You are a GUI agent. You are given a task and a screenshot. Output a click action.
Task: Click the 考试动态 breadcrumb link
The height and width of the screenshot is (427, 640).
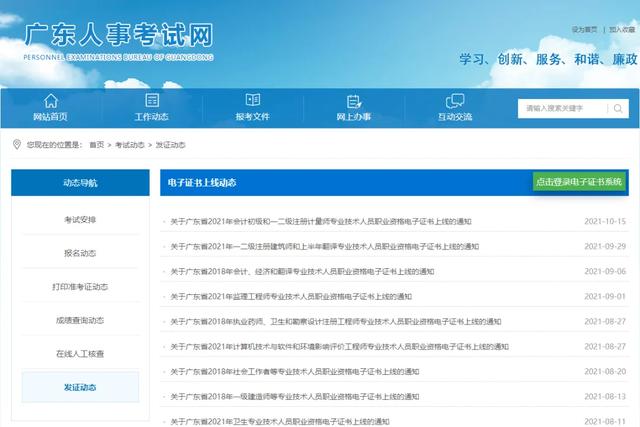click(130, 145)
